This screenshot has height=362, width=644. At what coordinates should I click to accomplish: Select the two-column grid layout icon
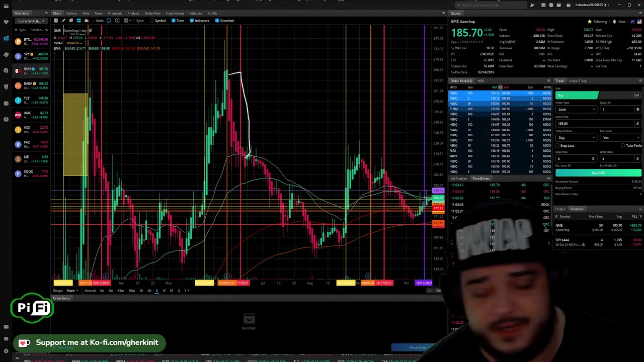point(117,21)
